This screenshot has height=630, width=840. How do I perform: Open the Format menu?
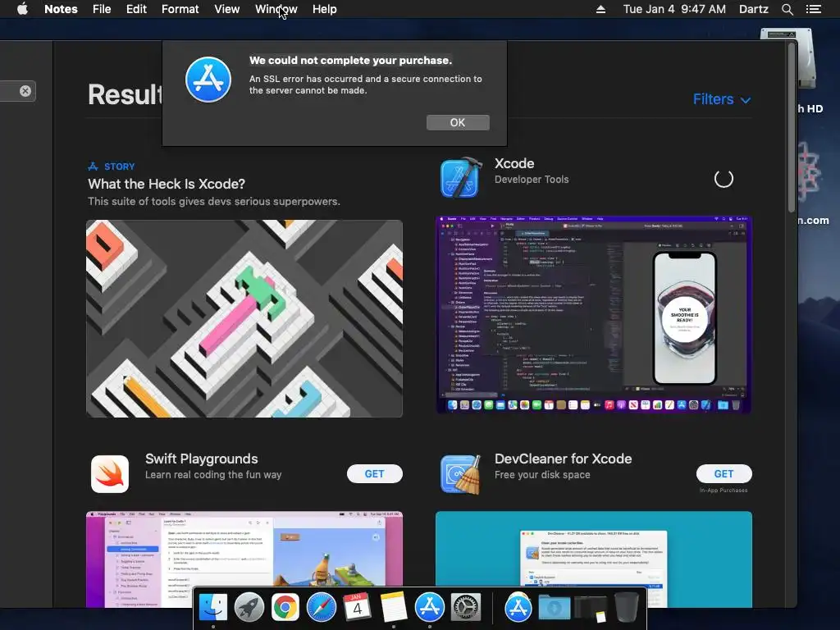tap(180, 9)
